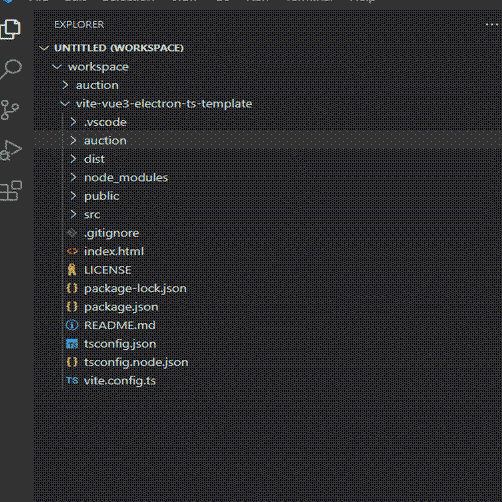This screenshot has height=502, width=502.
Task: Click the vite.config.ts TS icon
Action: pos(72,380)
